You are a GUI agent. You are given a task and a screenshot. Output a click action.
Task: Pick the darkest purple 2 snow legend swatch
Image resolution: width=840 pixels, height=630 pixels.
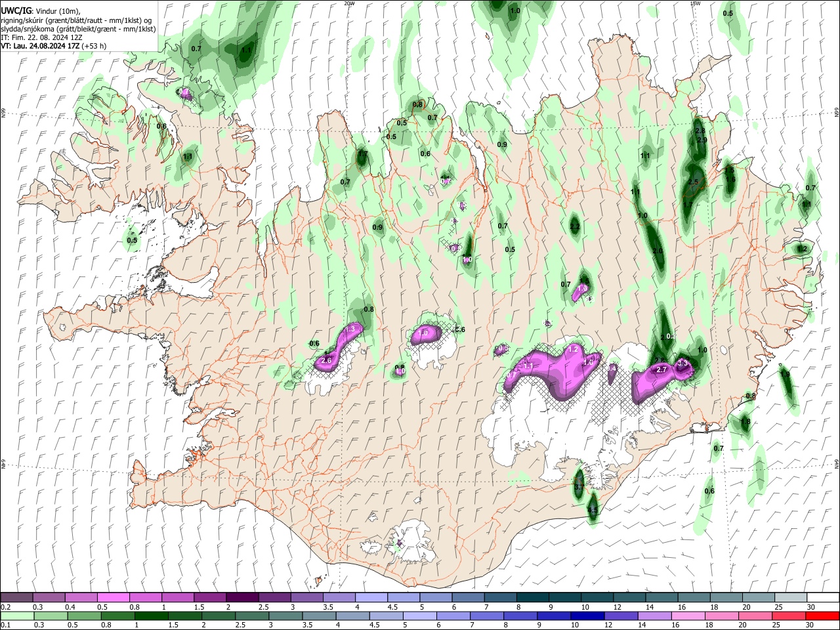242,598
